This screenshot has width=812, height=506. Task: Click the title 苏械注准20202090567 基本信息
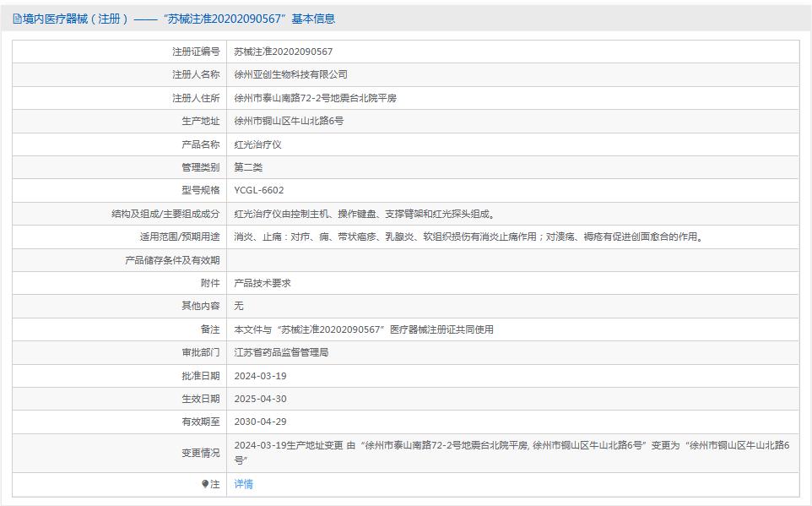194,17
